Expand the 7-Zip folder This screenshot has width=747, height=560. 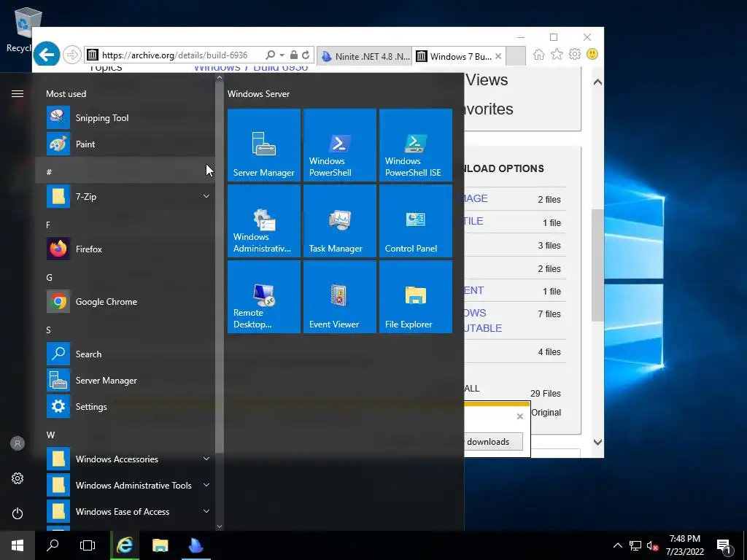tap(125, 197)
